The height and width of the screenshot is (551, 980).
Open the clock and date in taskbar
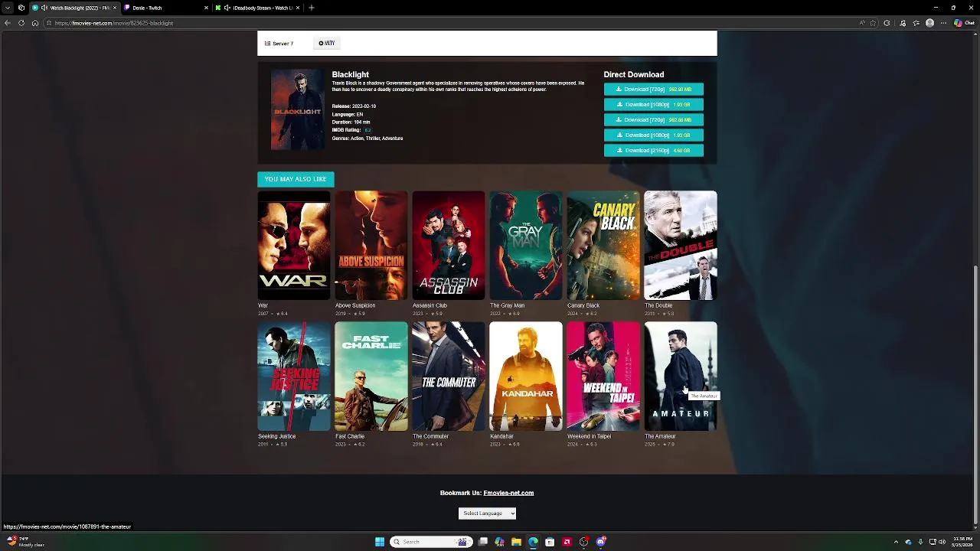962,542
